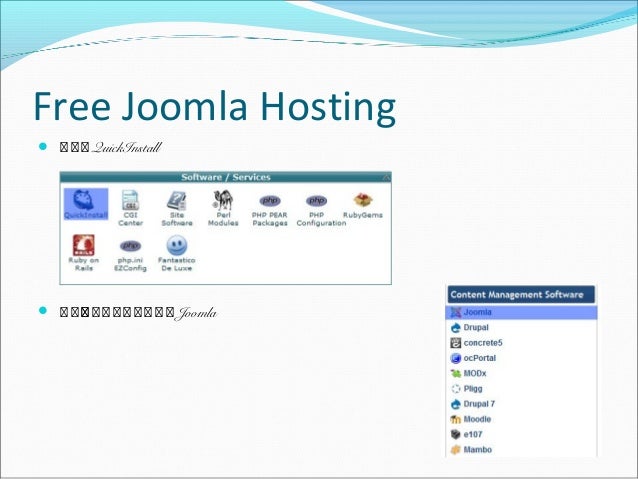The height and width of the screenshot is (479, 638).
Task: Click the Drupal 7 drop icon
Action: coord(456,404)
